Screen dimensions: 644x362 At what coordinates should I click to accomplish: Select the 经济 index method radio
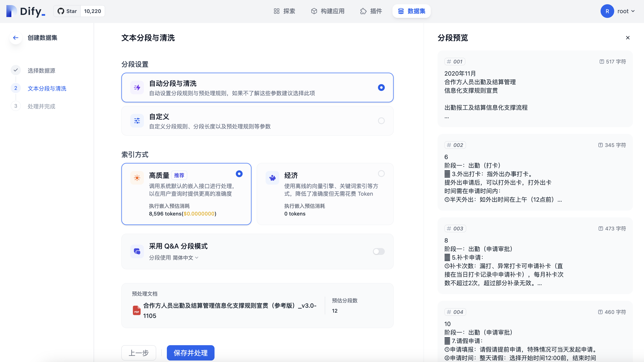(381, 174)
